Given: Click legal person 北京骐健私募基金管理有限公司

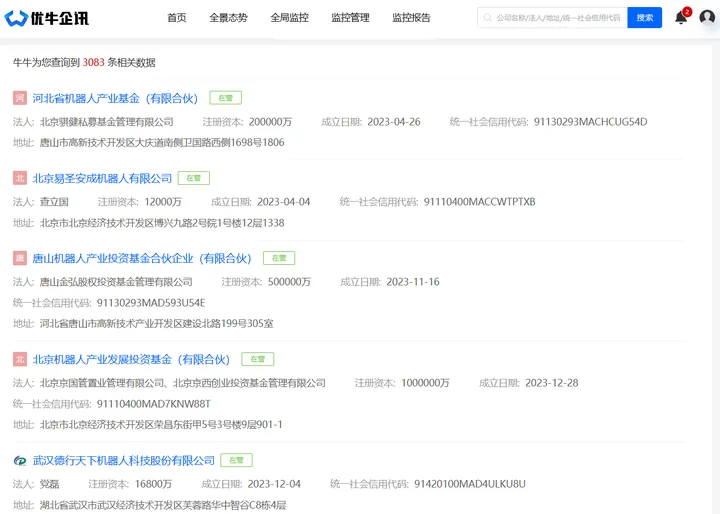Looking at the screenshot, I should click(107, 122).
